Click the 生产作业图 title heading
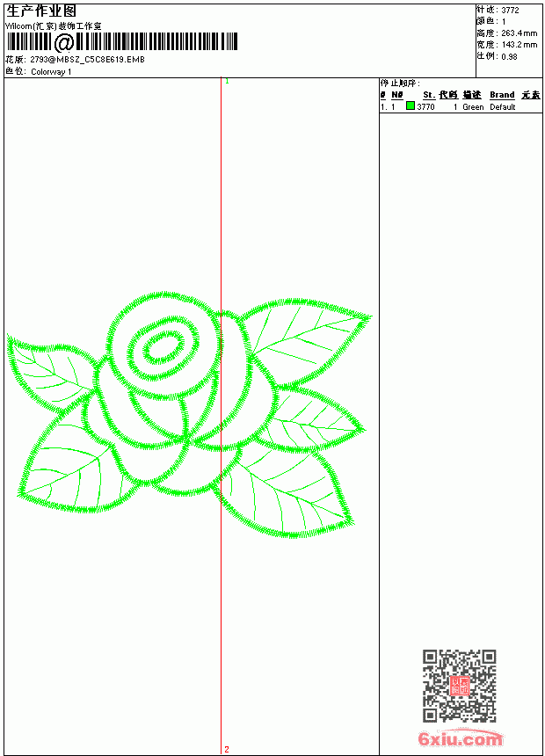This screenshot has height=756, width=545. click(41, 11)
